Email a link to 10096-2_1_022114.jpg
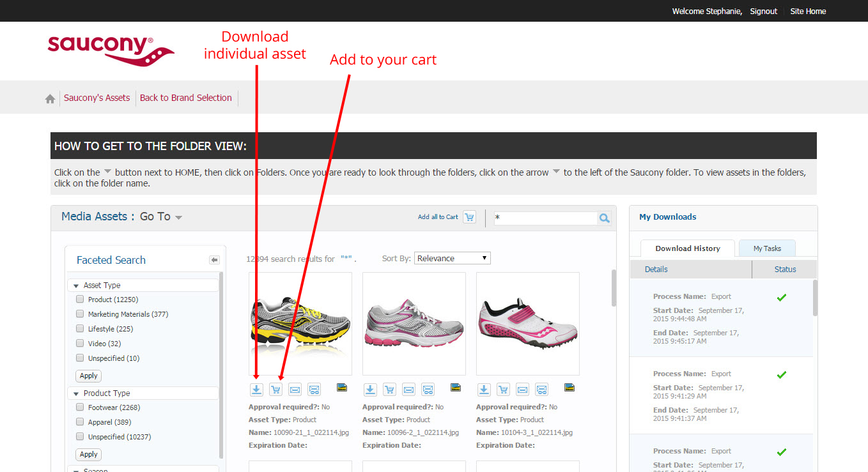The image size is (868, 472). click(428, 389)
